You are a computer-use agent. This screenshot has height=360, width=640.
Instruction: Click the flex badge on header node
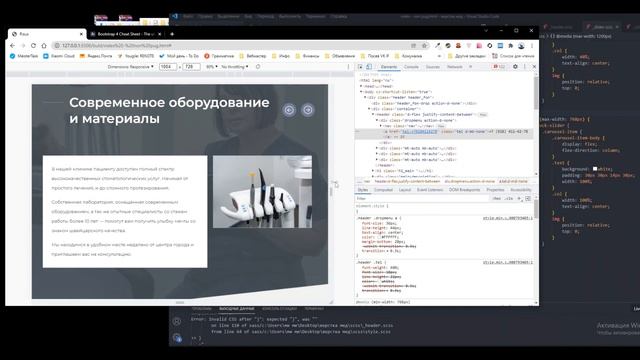click(483, 115)
